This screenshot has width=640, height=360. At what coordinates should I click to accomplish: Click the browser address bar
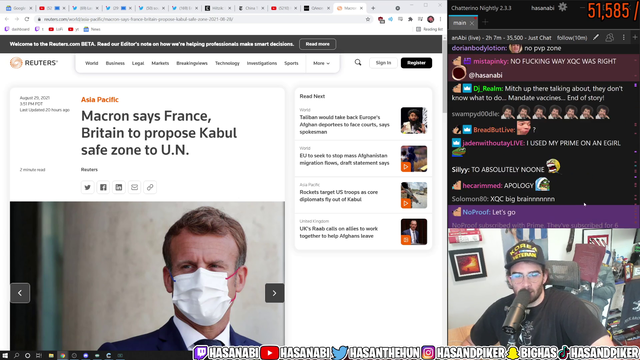(x=200, y=19)
